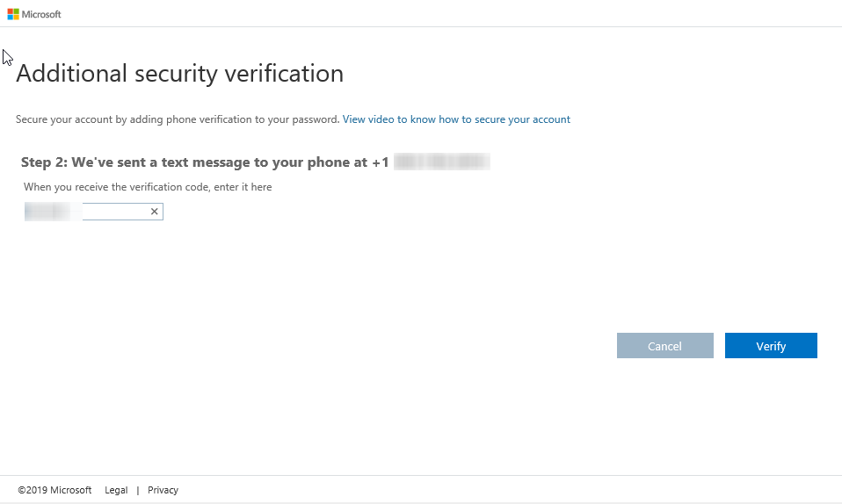This screenshot has width=842, height=504.
Task: Open the Privacy footer link
Action: (x=163, y=490)
